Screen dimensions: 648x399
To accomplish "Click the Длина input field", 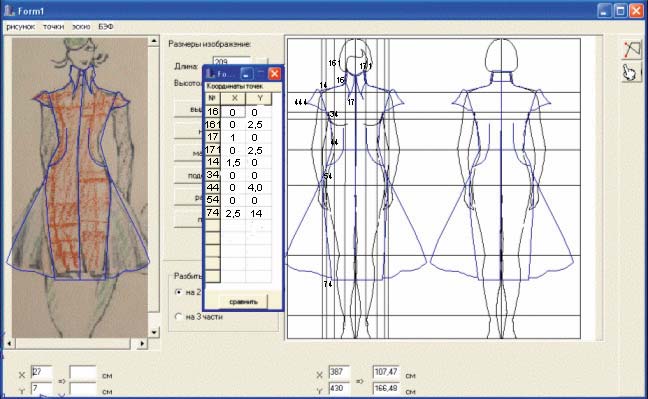I will click(231, 61).
